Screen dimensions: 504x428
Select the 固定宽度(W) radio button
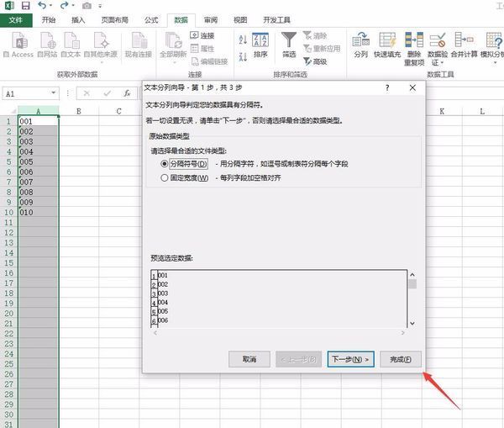pyautogui.click(x=165, y=177)
